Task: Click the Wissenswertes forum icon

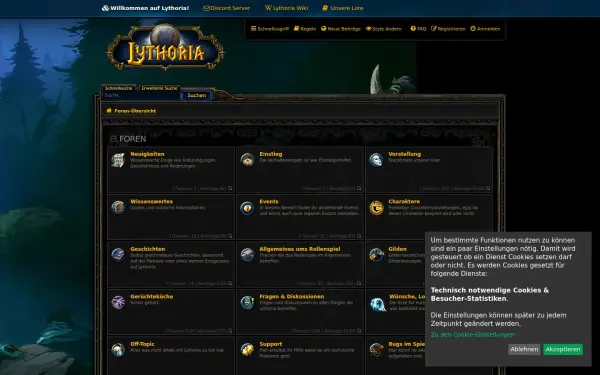Action: point(118,207)
